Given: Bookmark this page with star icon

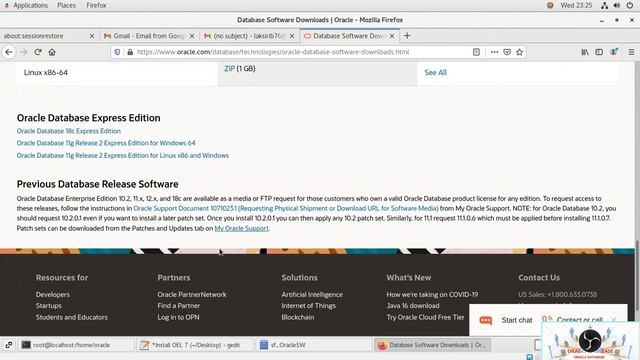Looking at the screenshot, I should click(x=520, y=52).
